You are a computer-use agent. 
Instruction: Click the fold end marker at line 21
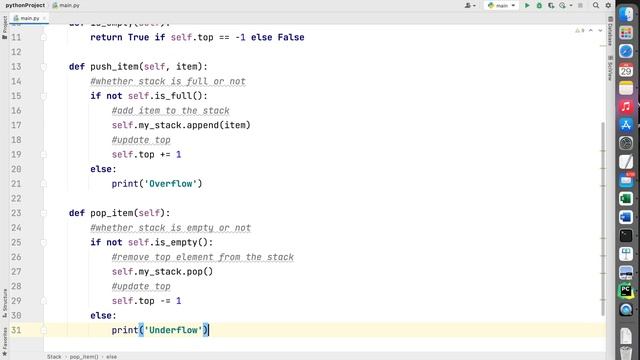pyautogui.click(x=44, y=184)
